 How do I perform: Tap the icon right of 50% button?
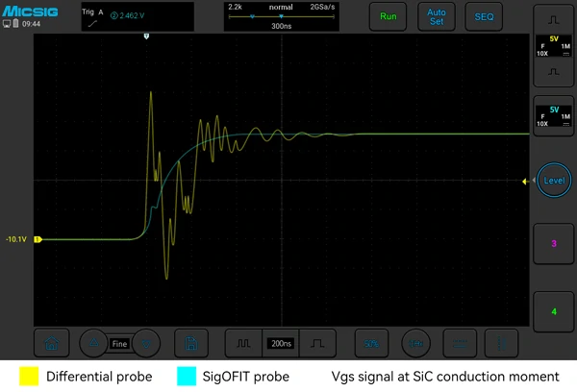click(415, 342)
